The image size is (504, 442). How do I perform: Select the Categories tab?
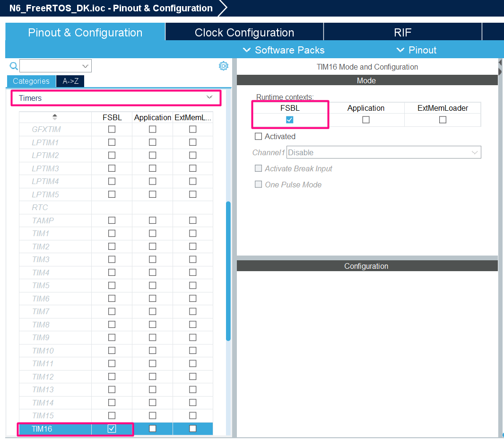[x=31, y=81]
